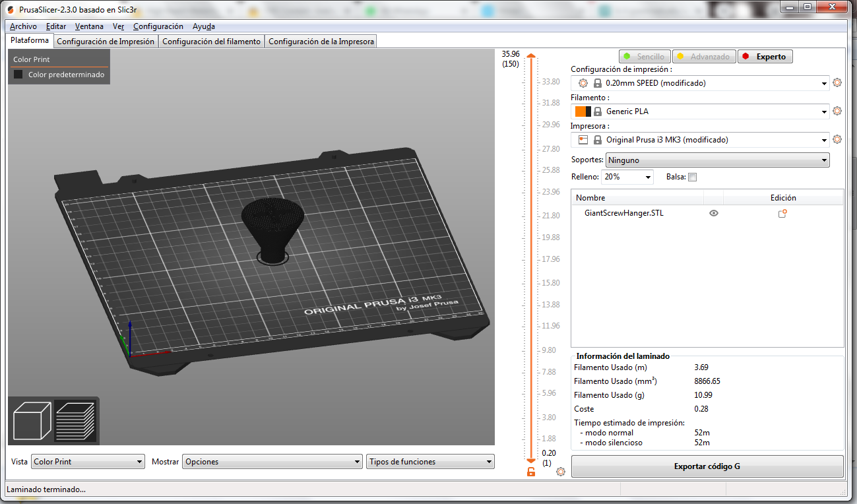Switch to Sencillo mode
Screen dimensions: 857x504
click(644, 57)
